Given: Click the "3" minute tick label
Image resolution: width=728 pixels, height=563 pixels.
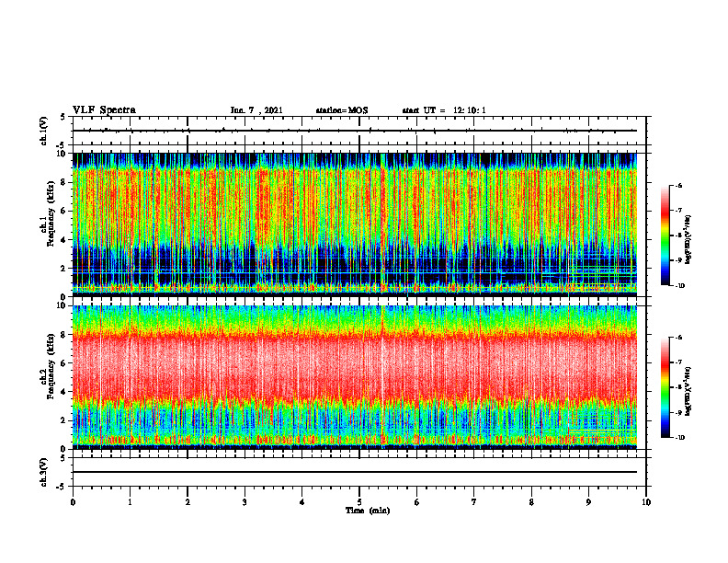Looking at the screenshot, I should tap(245, 502).
